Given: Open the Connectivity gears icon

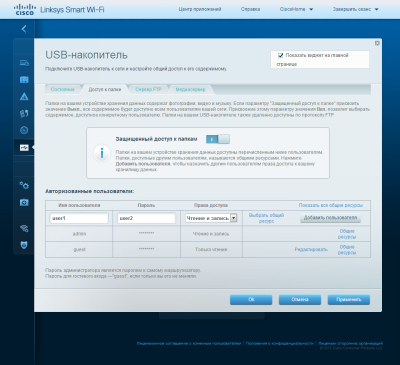Looking at the screenshot, I should [24, 185].
